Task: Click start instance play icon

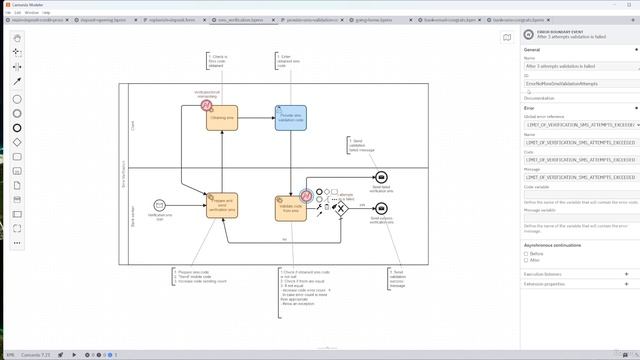Action: [74, 355]
